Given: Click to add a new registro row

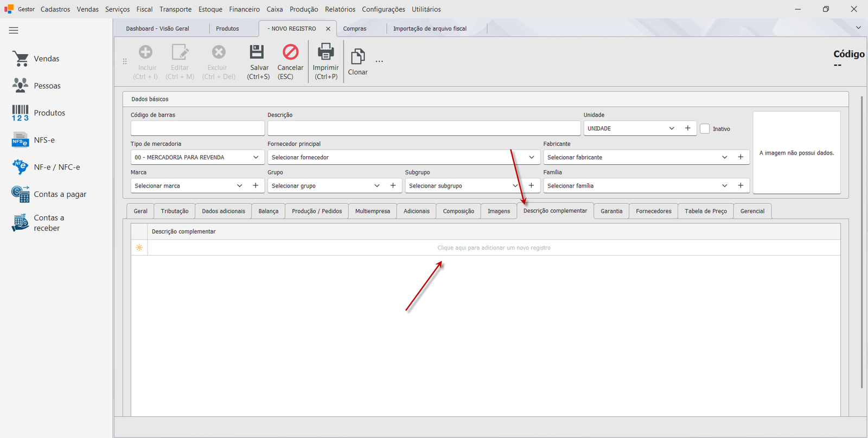Looking at the screenshot, I should 494,248.
